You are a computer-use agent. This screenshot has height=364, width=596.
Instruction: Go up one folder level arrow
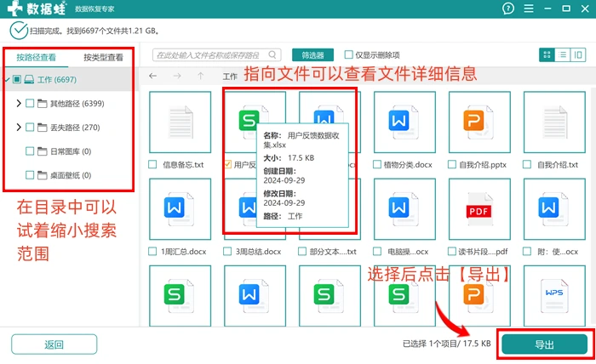tap(201, 76)
